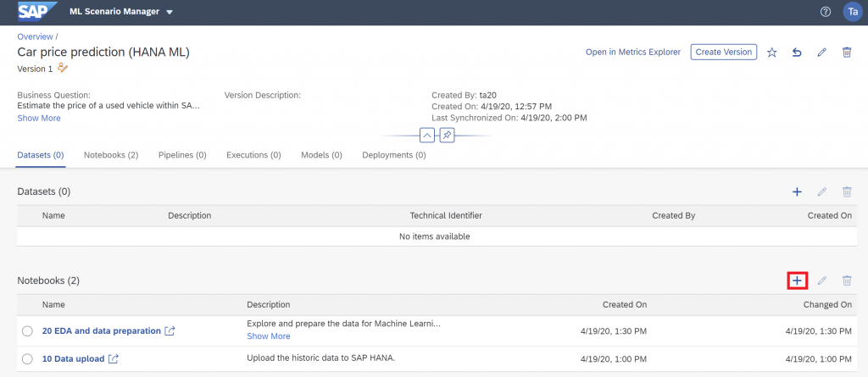868x377 pixels.
Task: Open the 20 EDA and data preparation notebook
Action: pyautogui.click(x=102, y=331)
